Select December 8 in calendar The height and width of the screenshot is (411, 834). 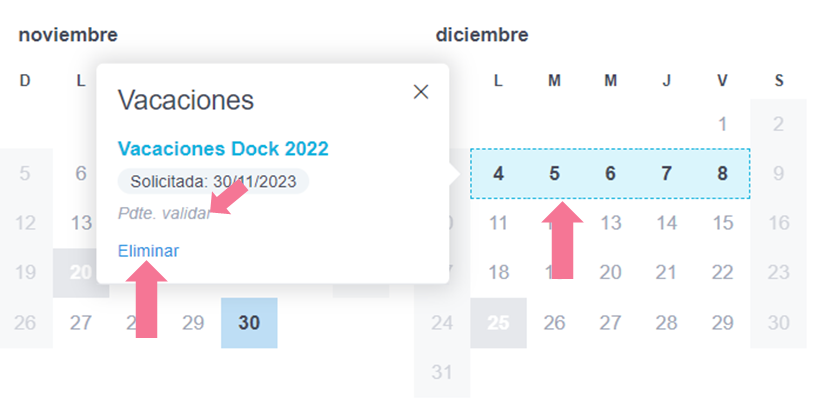click(x=722, y=173)
